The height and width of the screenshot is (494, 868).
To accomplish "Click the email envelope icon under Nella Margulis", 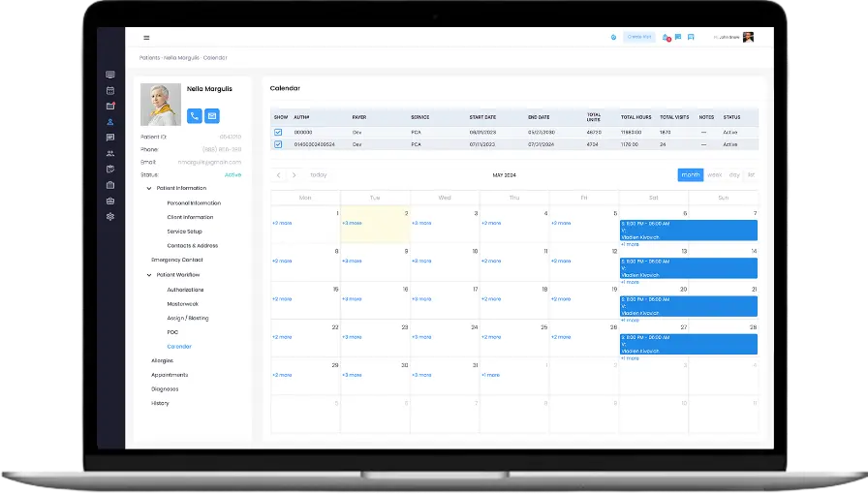I will pyautogui.click(x=211, y=115).
